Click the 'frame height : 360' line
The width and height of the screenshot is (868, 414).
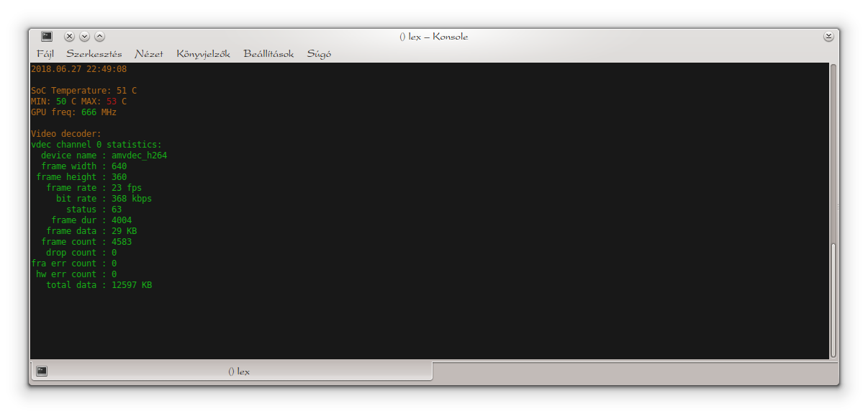[x=81, y=177]
